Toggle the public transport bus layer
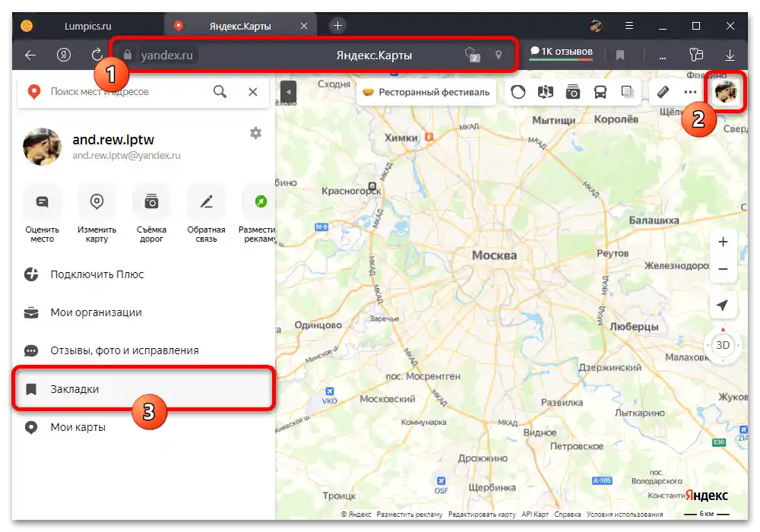This screenshot has height=532, width=760. [600, 91]
